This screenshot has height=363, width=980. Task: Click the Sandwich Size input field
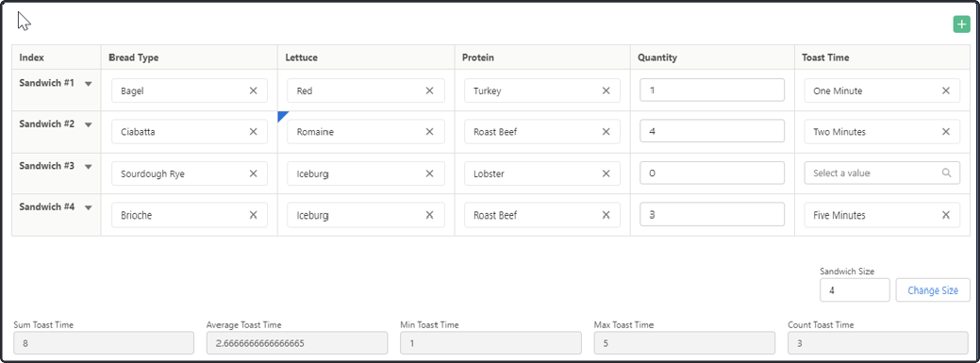point(855,289)
